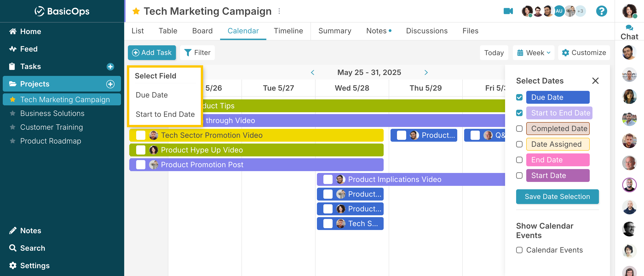The height and width of the screenshot is (276, 644).
Task: Open the Files tab
Action: pos(470,31)
